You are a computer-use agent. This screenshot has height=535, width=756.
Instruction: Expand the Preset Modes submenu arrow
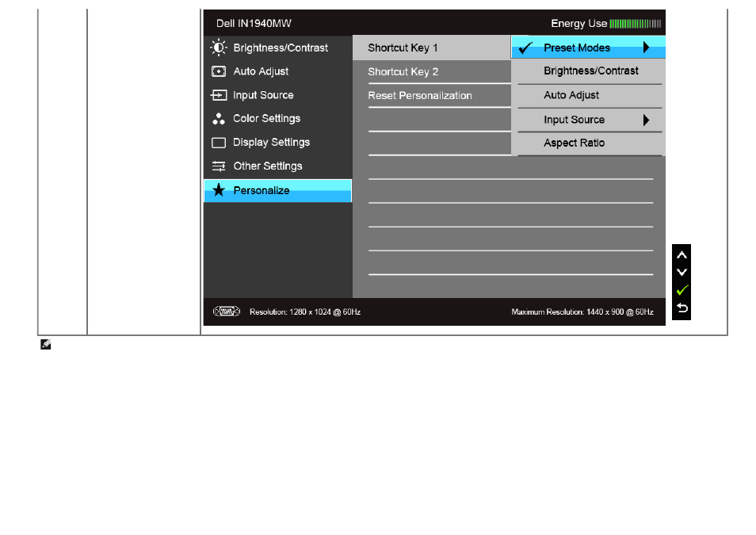pos(646,48)
